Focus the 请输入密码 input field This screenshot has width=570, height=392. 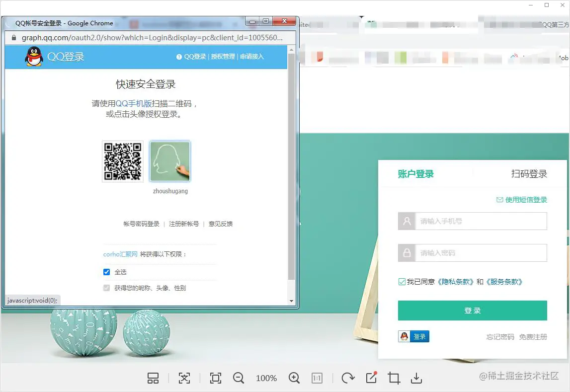pyautogui.click(x=481, y=253)
